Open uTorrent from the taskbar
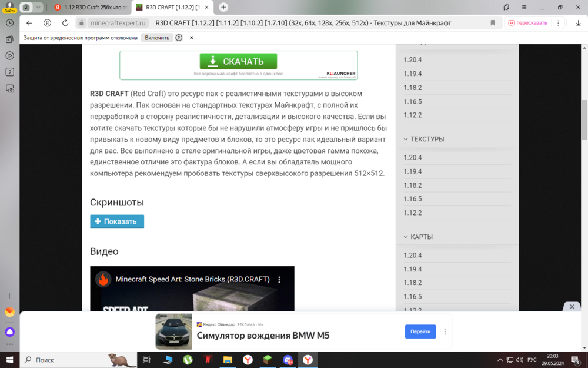This screenshot has width=588, height=368. (x=188, y=360)
